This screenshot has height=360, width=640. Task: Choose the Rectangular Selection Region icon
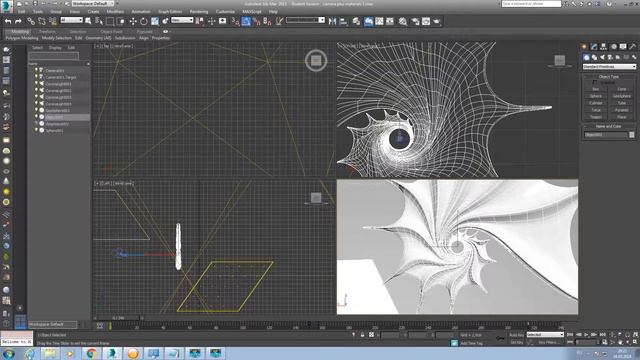point(110,21)
